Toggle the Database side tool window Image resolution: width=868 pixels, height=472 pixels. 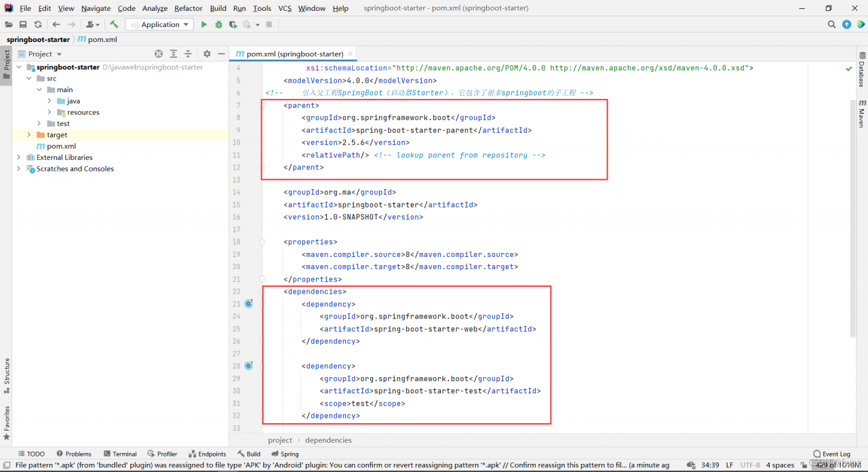click(862, 69)
